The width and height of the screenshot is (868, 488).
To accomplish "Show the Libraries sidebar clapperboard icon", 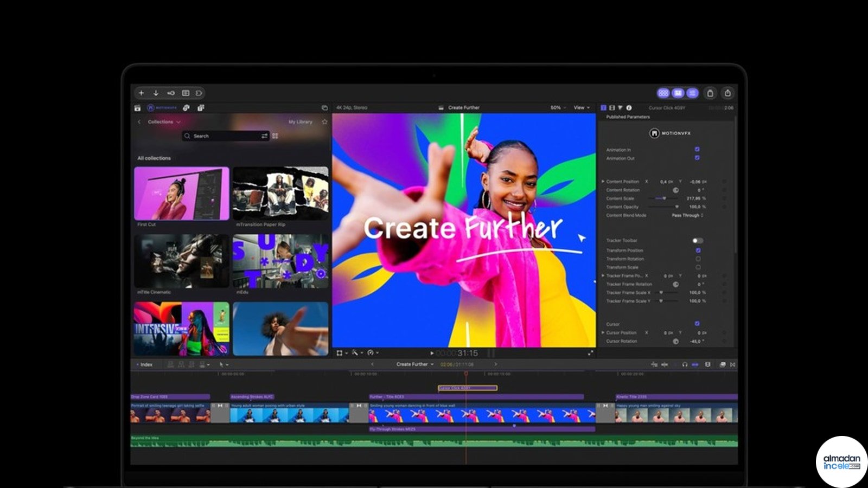I will click(x=138, y=108).
